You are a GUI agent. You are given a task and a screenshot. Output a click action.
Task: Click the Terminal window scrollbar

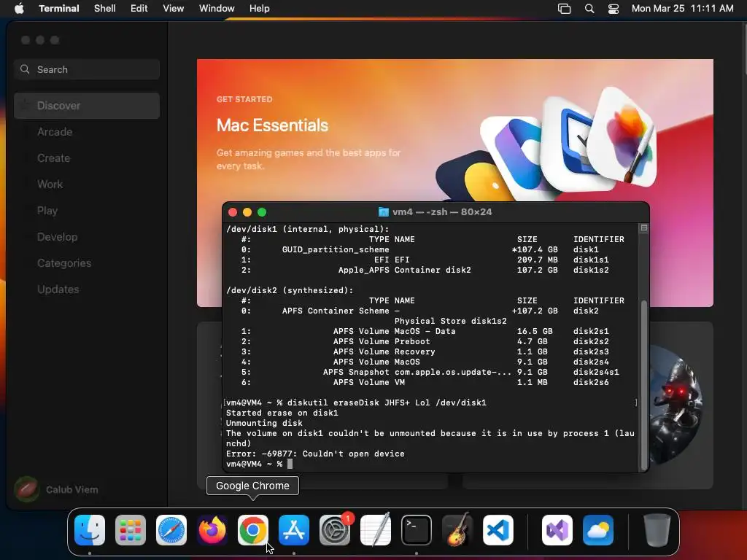click(x=644, y=385)
